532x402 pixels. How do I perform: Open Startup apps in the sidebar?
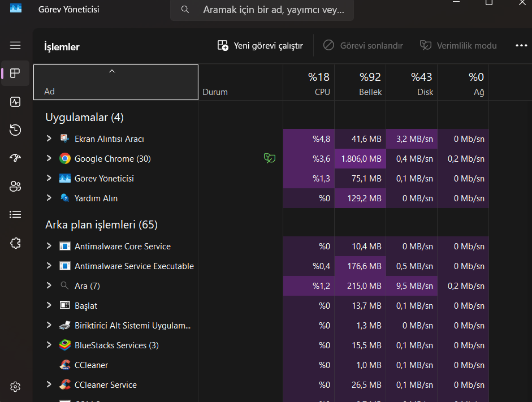[15, 158]
